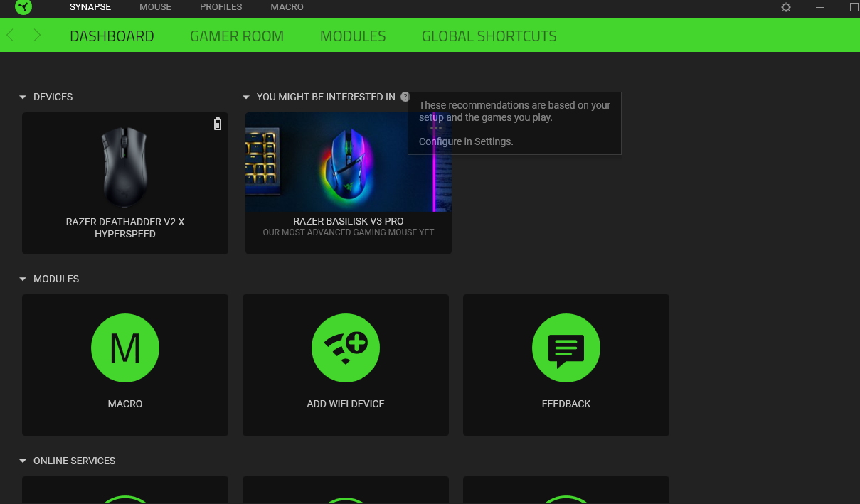
Task: Go back with the left arrow
Action: click(x=10, y=36)
